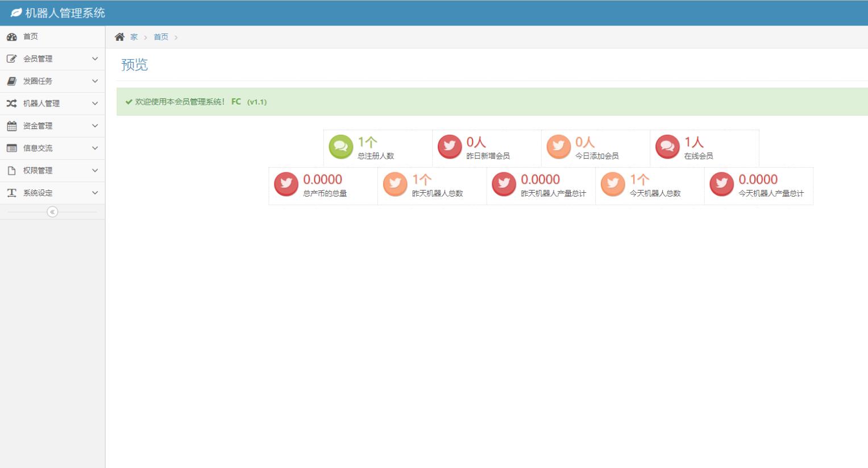The height and width of the screenshot is (468, 868).
Task: Click the red bird icon for 昨日新增会员
Action: (450, 147)
